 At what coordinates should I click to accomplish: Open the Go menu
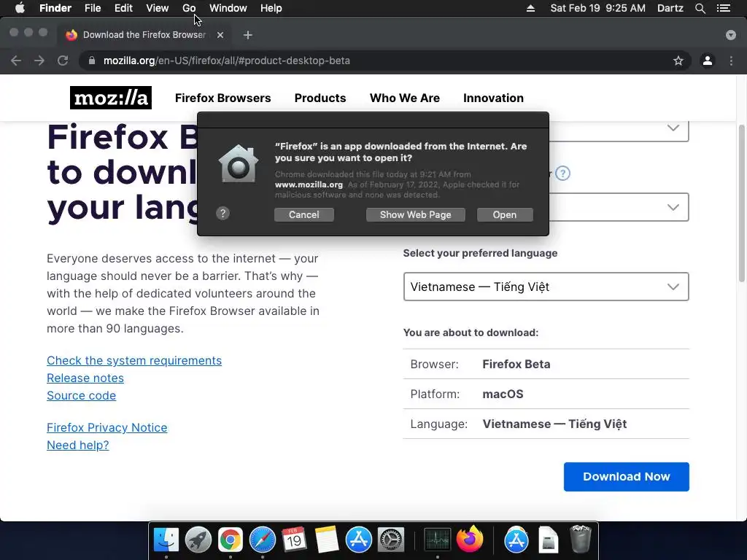189,8
